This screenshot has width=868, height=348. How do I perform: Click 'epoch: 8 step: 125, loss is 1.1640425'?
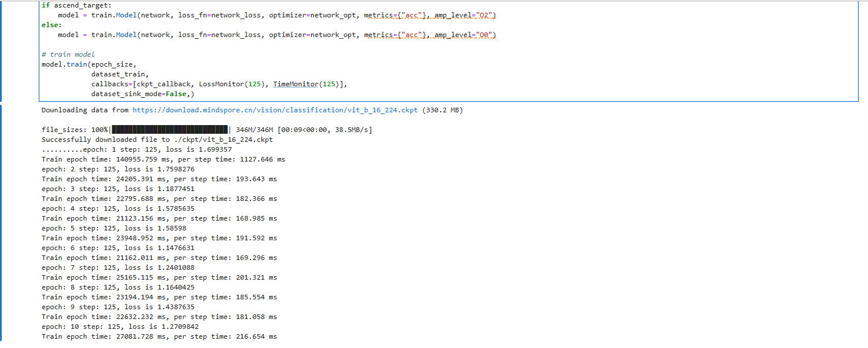tap(118, 287)
